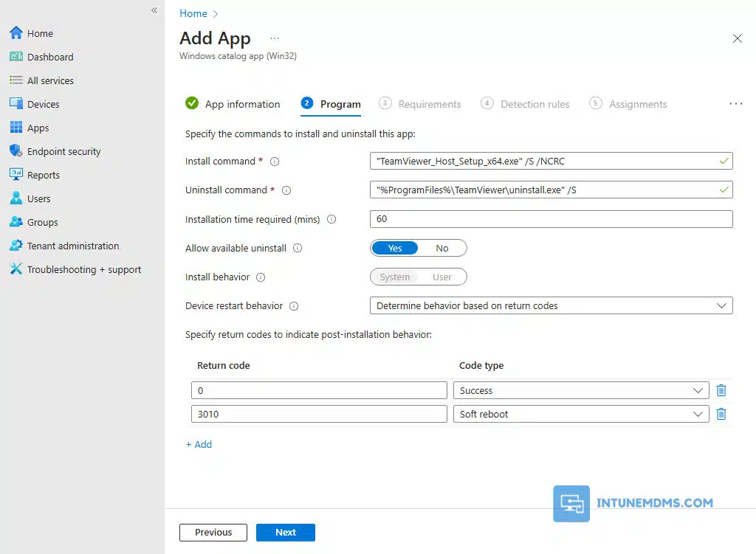Open Dashboard via its chart icon
The width and height of the screenshot is (756, 554).
(x=16, y=56)
